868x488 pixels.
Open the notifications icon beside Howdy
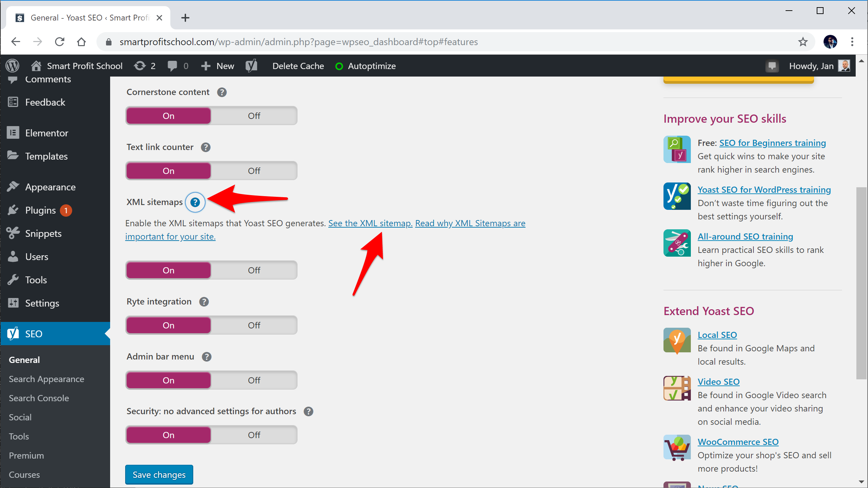pos(772,66)
